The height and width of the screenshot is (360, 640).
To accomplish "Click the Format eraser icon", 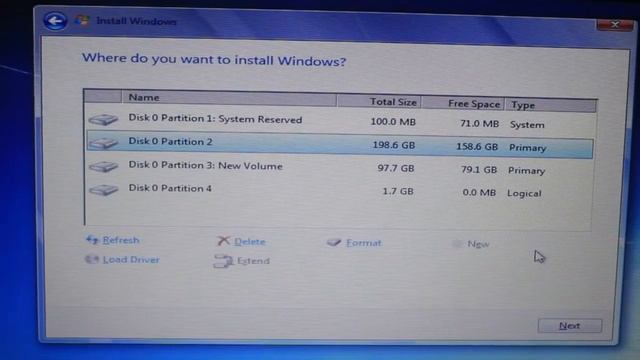I will point(334,242).
